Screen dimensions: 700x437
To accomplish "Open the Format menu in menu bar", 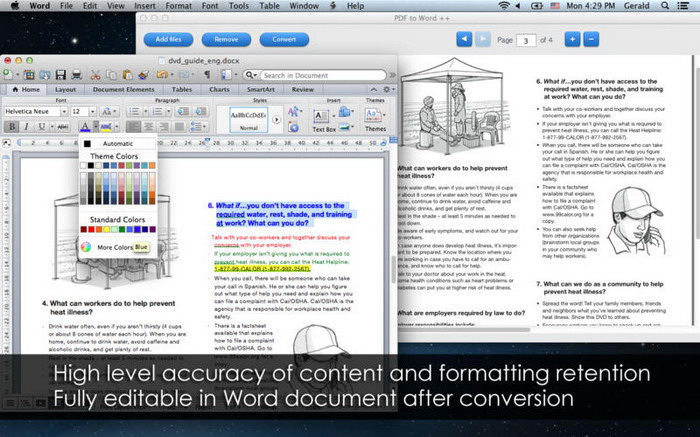I will pyautogui.click(x=179, y=6).
